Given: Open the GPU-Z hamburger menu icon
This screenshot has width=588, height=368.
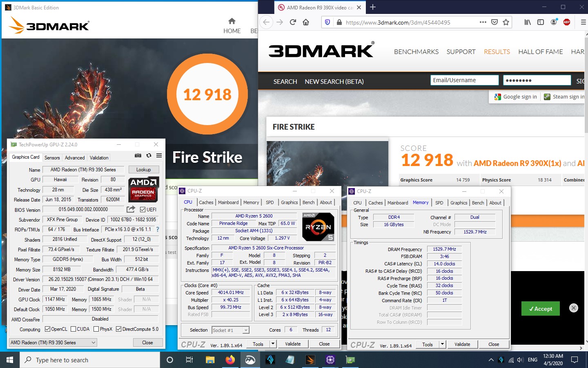Looking at the screenshot, I should [159, 155].
